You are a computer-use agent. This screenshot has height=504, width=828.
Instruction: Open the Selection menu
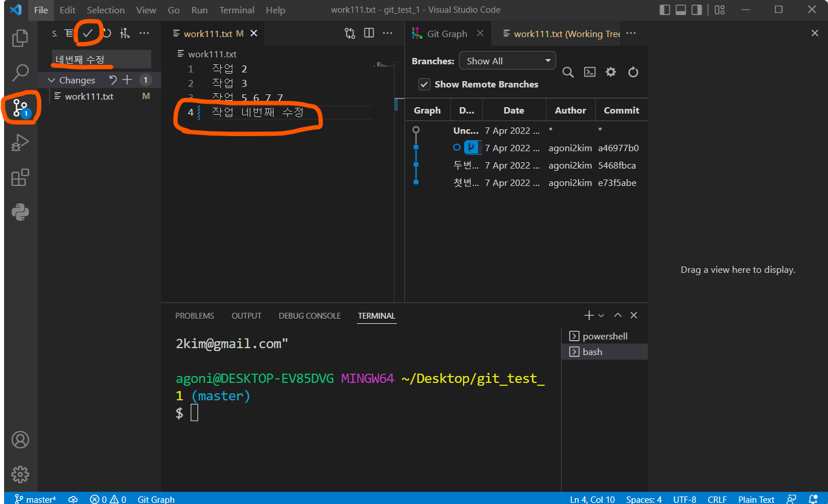(x=105, y=10)
